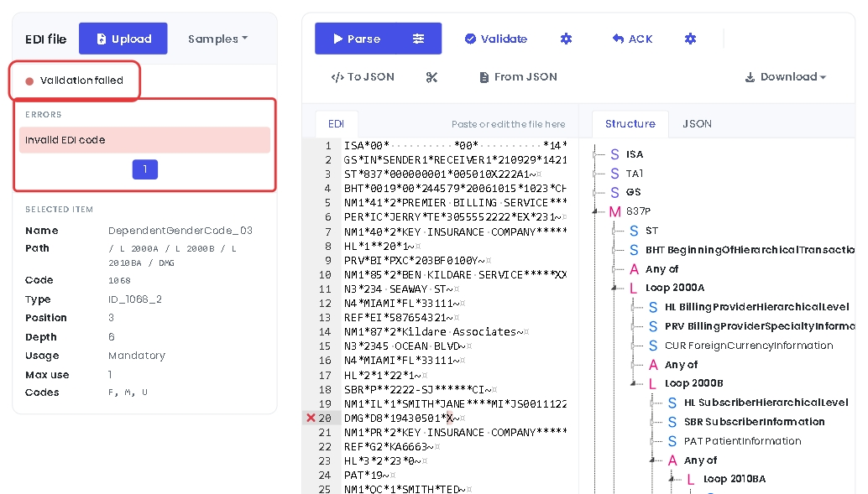Click the S icon beside CUR ForeignCurrencyInformation
Screen dimensions: 868x494
pos(653,346)
